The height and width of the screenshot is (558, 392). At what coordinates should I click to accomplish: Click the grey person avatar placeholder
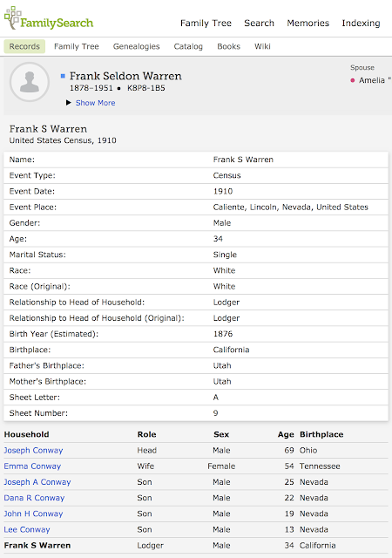tap(30, 82)
